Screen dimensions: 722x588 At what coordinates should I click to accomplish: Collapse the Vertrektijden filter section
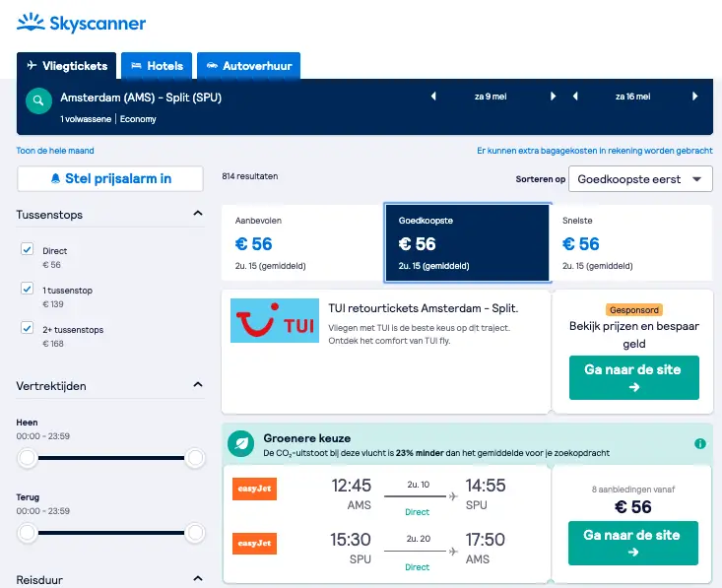click(x=198, y=384)
